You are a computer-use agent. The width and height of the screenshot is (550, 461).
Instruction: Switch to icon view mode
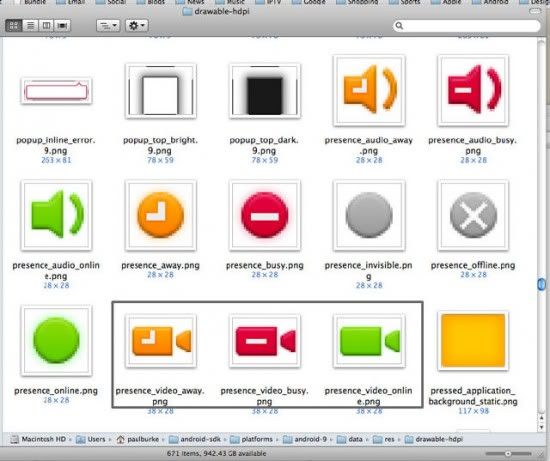(x=14, y=26)
